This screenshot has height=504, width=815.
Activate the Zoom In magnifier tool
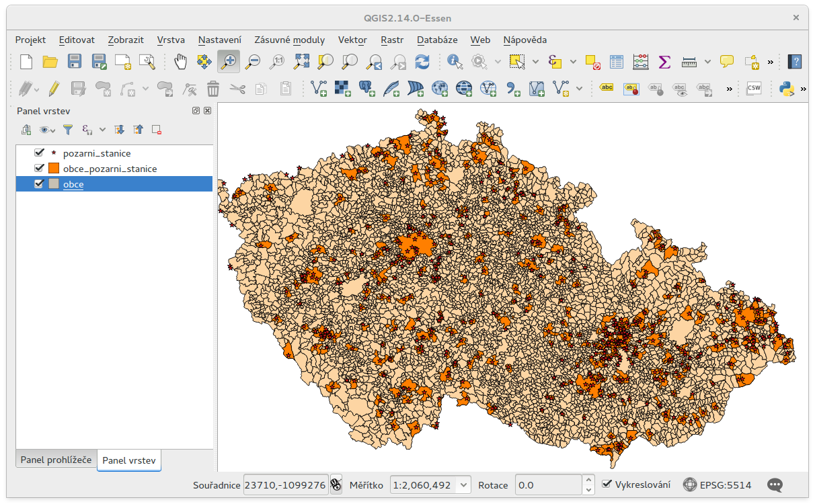click(x=229, y=62)
